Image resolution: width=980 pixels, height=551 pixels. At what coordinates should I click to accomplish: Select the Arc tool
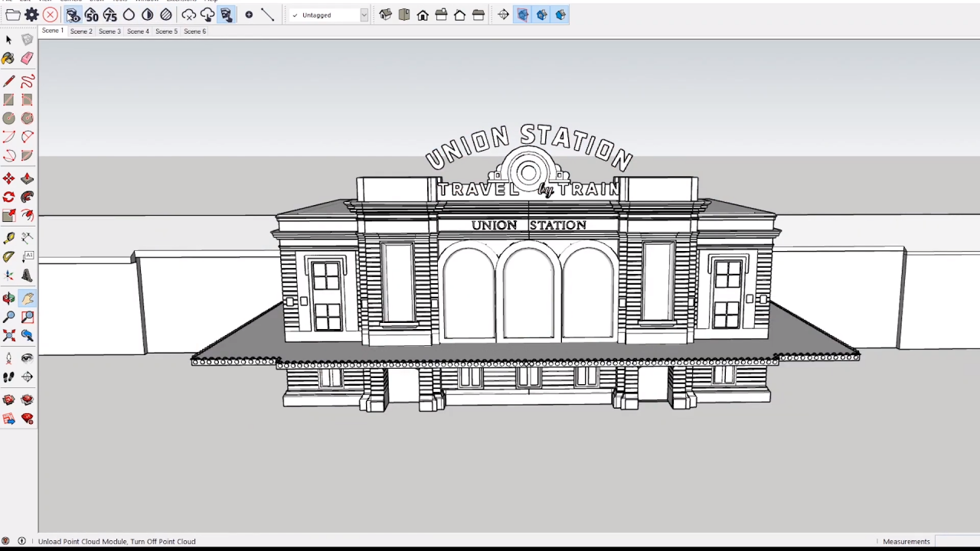tap(8, 136)
